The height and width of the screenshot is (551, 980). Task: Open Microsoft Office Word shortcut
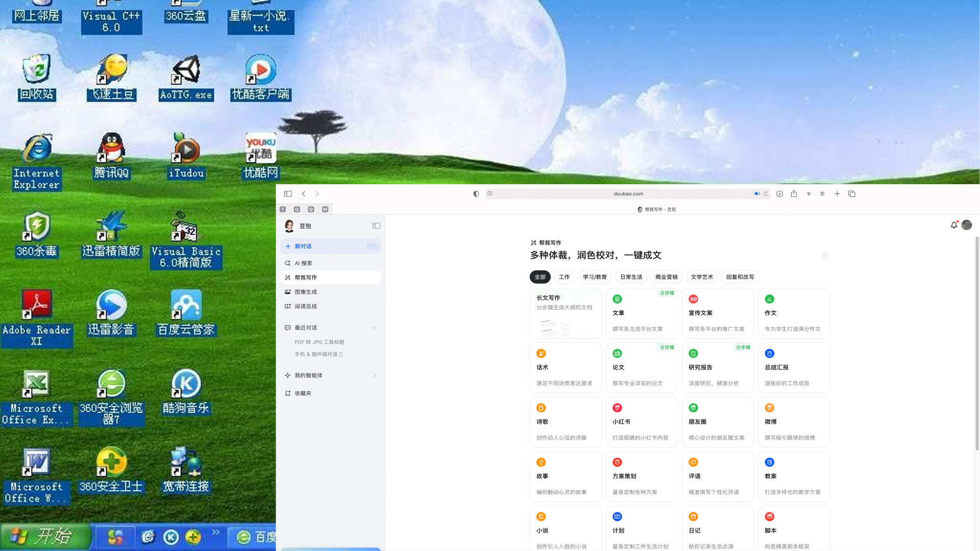36,476
